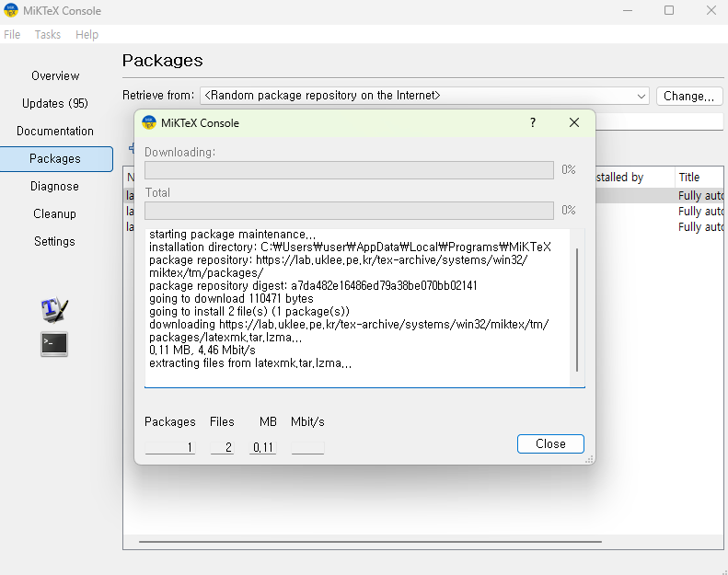Click the MB field showing 0,11
Viewport: 728px width, 575px height.
click(263, 447)
